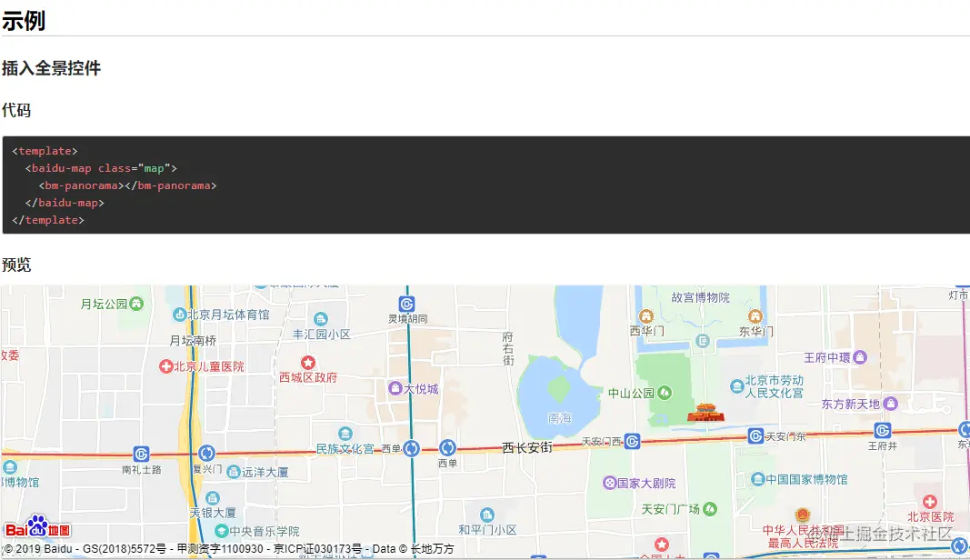Click the 丰汇园小区 residential icon

click(x=320, y=319)
